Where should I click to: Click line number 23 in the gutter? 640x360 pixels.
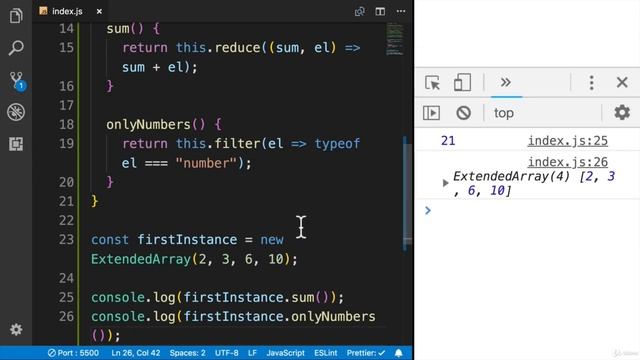pos(66,239)
